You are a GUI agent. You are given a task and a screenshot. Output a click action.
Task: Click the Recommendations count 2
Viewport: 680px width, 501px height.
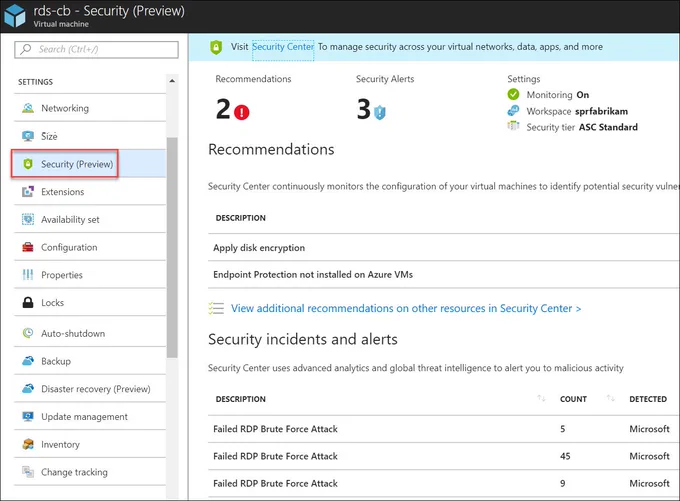point(223,109)
